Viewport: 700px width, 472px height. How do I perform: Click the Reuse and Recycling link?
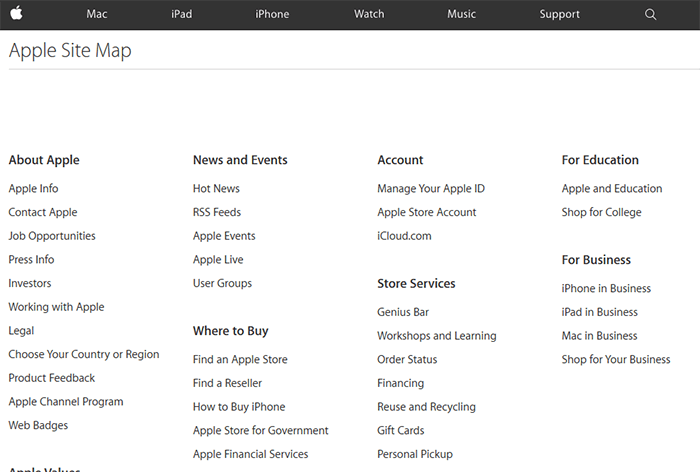426,407
